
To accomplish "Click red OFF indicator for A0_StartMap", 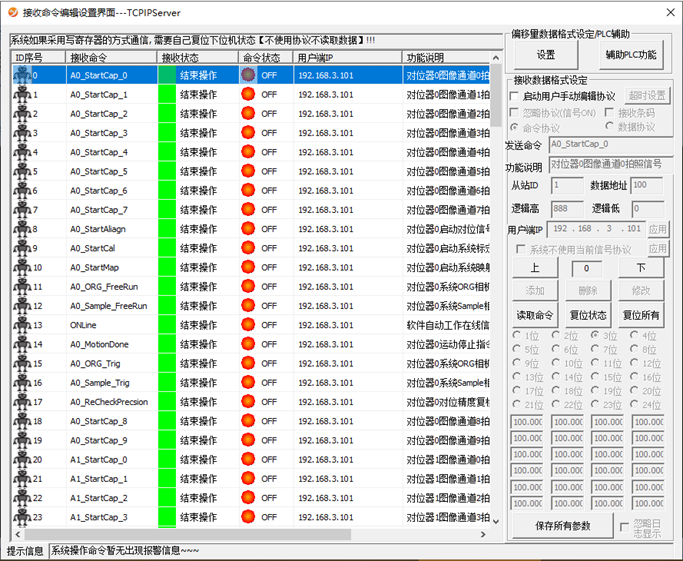I will coord(248,268).
